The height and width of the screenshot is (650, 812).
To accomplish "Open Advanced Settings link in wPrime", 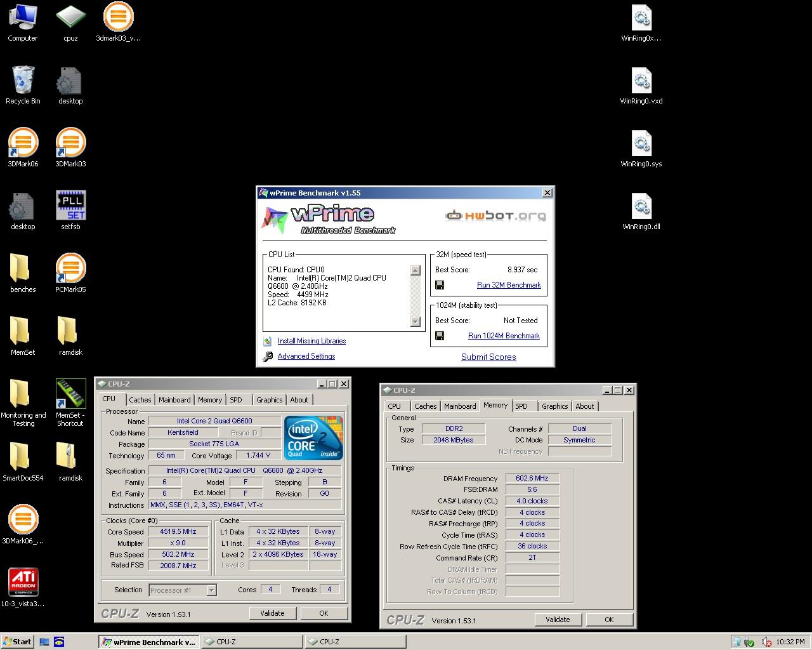I will tap(306, 356).
